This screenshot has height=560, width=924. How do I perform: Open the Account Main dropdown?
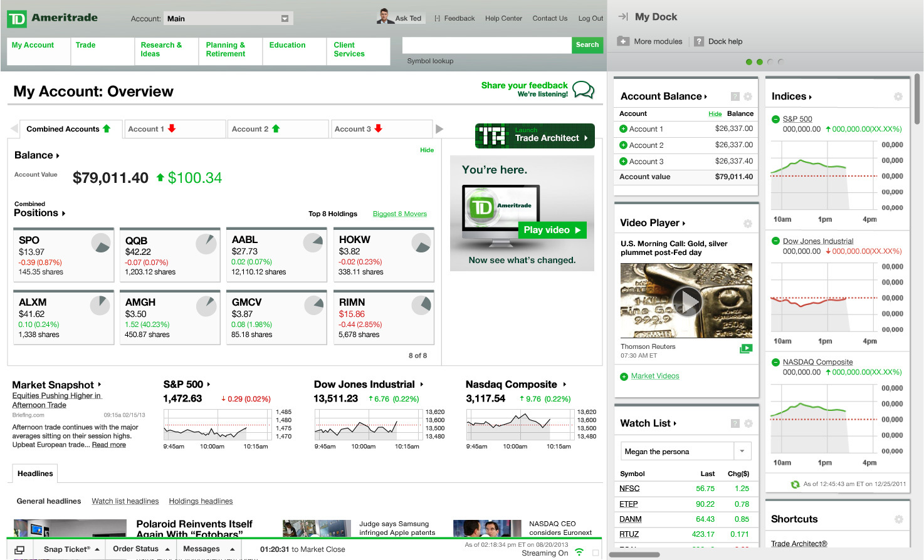[285, 19]
